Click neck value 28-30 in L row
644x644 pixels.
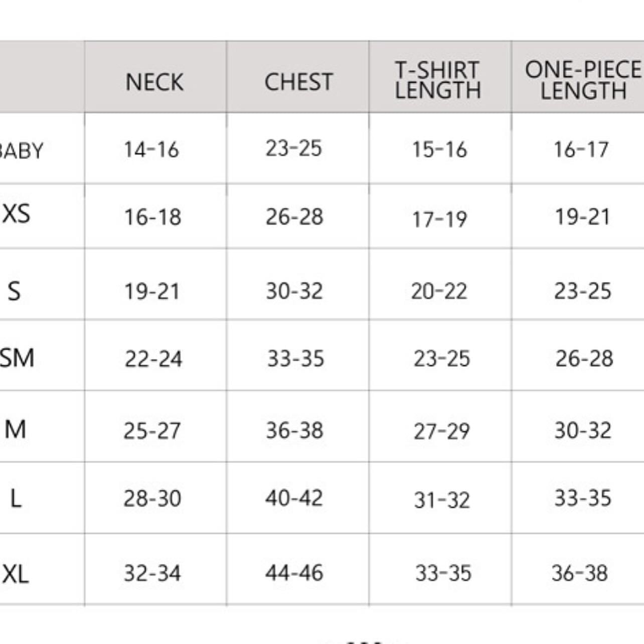point(152,499)
